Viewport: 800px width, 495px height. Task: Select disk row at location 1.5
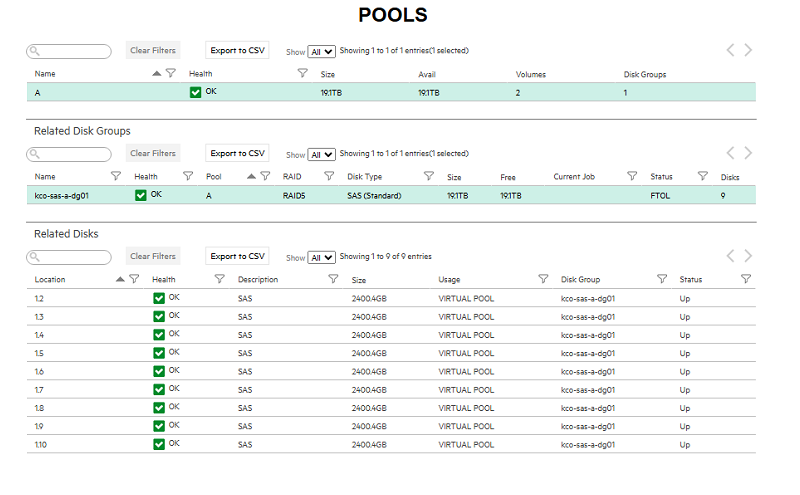pos(391,353)
